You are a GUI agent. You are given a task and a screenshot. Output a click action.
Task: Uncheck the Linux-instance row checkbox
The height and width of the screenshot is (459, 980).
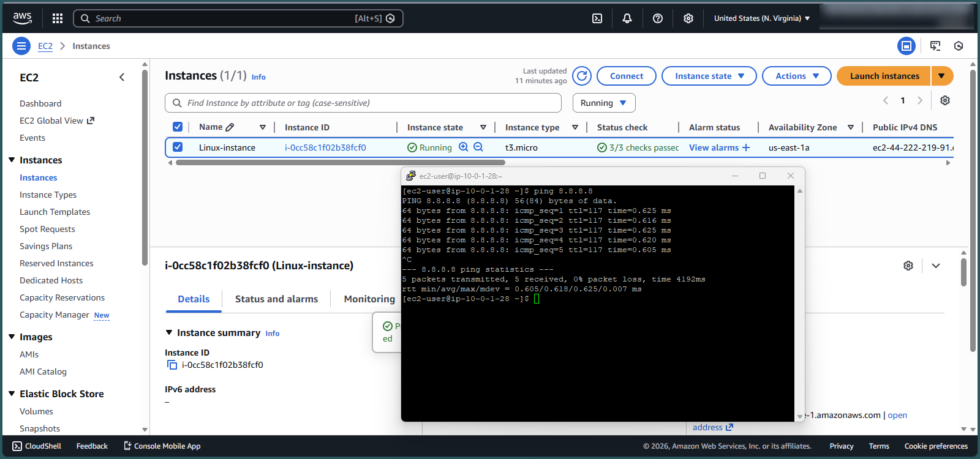click(x=178, y=147)
